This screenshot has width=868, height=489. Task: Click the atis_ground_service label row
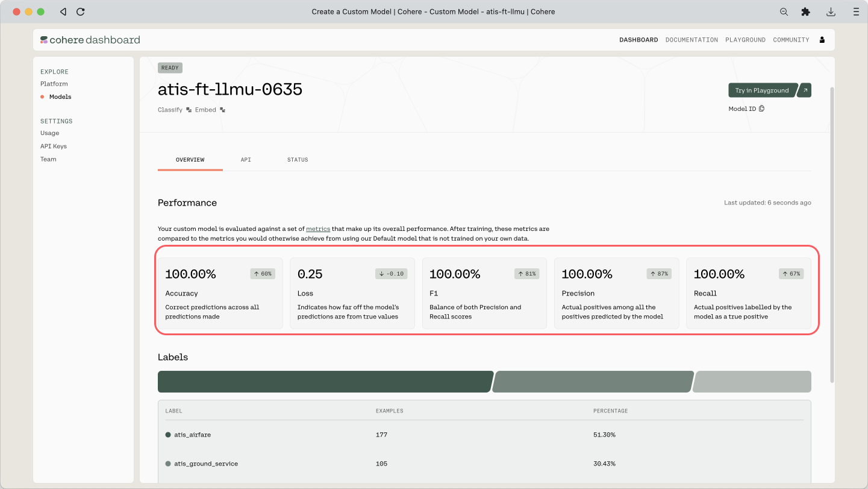[x=484, y=464]
